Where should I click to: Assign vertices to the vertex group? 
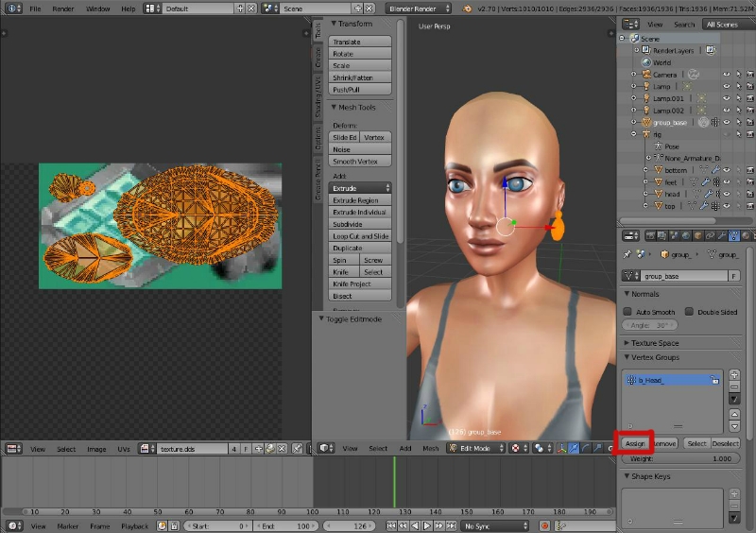click(x=635, y=442)
